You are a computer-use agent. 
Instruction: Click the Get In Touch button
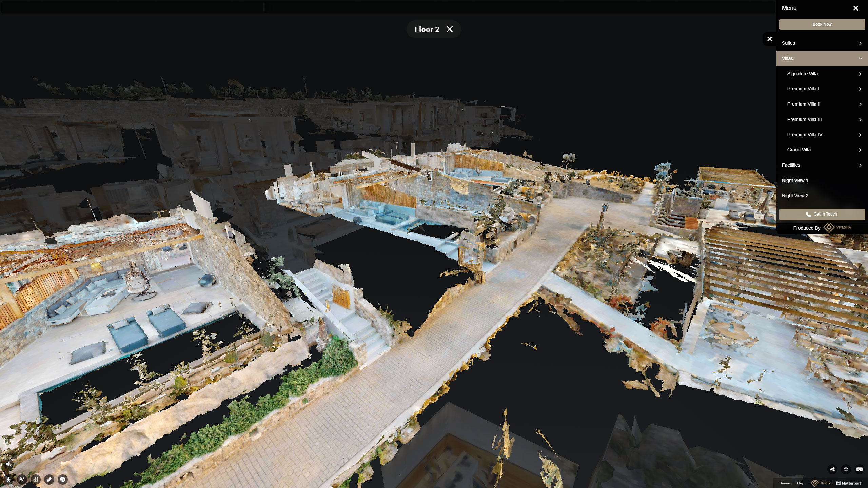click(822, 214)
